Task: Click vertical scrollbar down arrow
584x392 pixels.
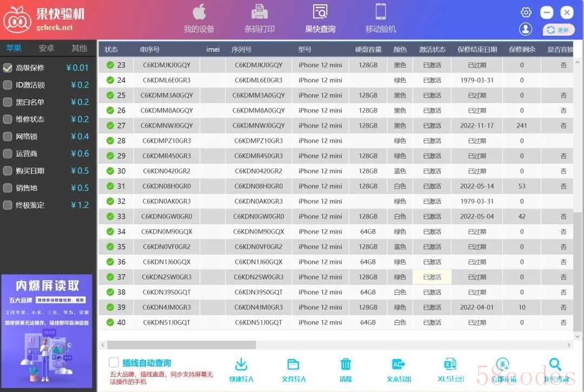Action: click(x=578, y=336)
